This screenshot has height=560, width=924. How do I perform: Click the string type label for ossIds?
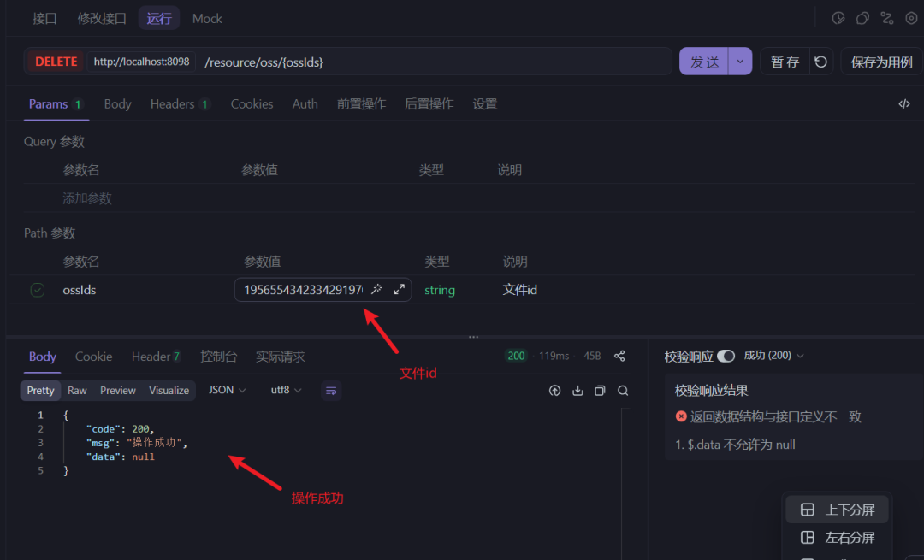(440, 290)
